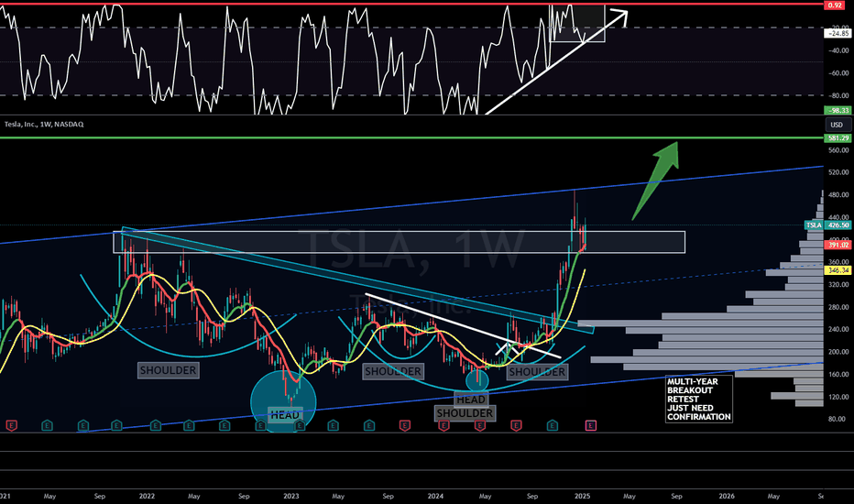Click the earnings marker just right of the 2022 label
The height and width of the screenshot is (504, 854).
[155, 425]
